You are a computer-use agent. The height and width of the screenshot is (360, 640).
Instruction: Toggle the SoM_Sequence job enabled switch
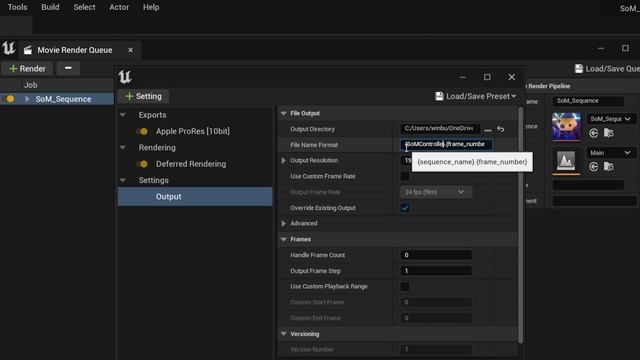tap(9, 99)
